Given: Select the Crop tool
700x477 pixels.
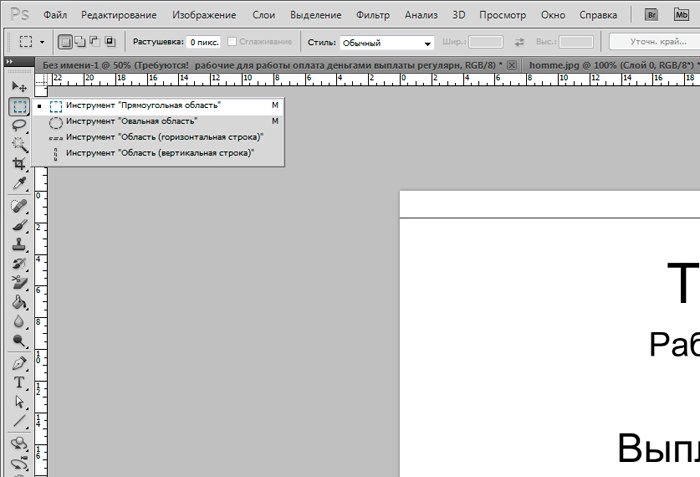Looking at the screenshot, I should click(19, 164).
